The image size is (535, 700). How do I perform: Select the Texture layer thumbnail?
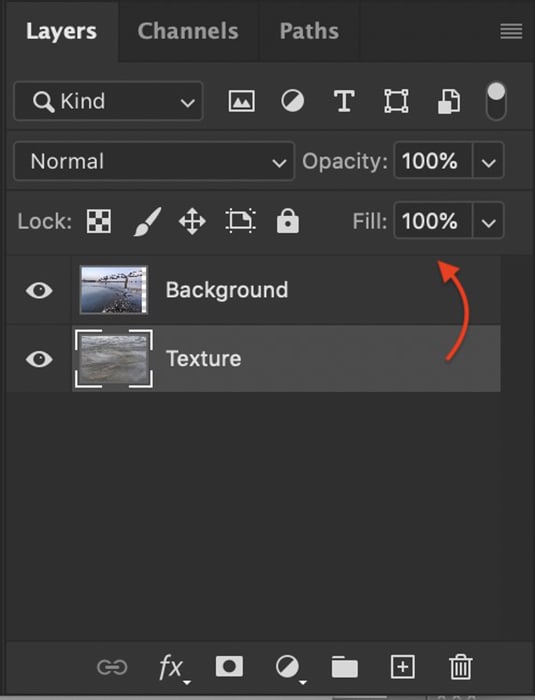pyautogui.click(x=113, y=359)
